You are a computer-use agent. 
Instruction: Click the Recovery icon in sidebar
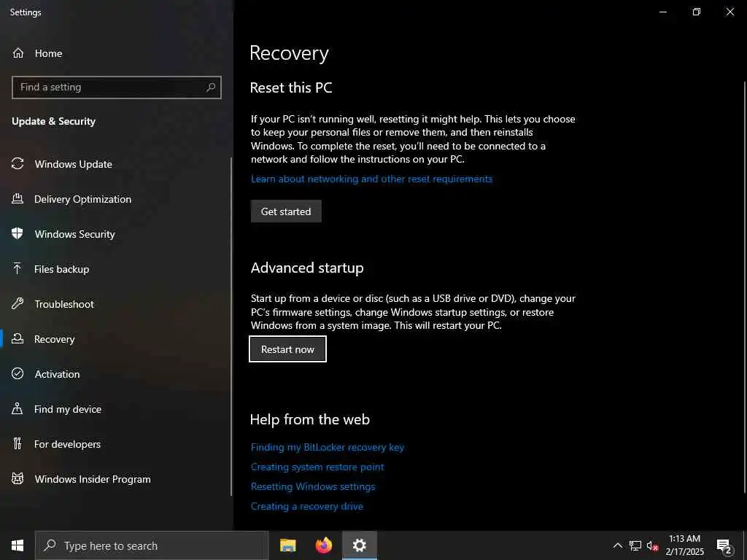point(18,339)
